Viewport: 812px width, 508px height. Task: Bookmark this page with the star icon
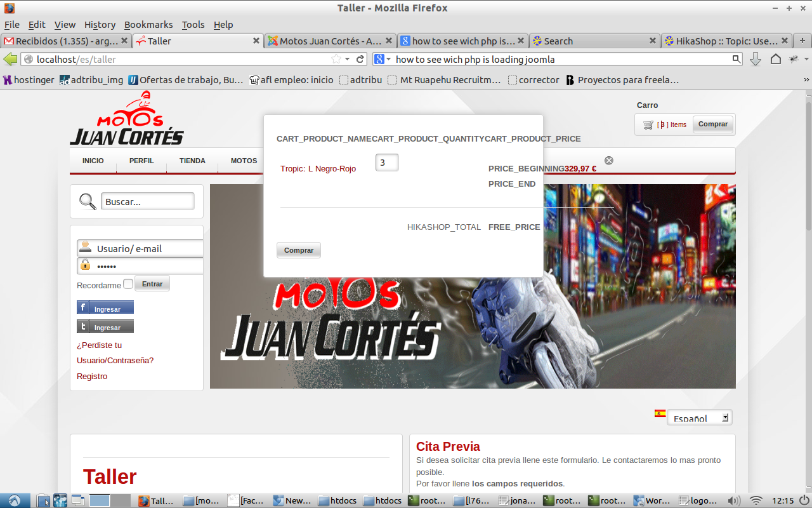[x=336, y=59]
